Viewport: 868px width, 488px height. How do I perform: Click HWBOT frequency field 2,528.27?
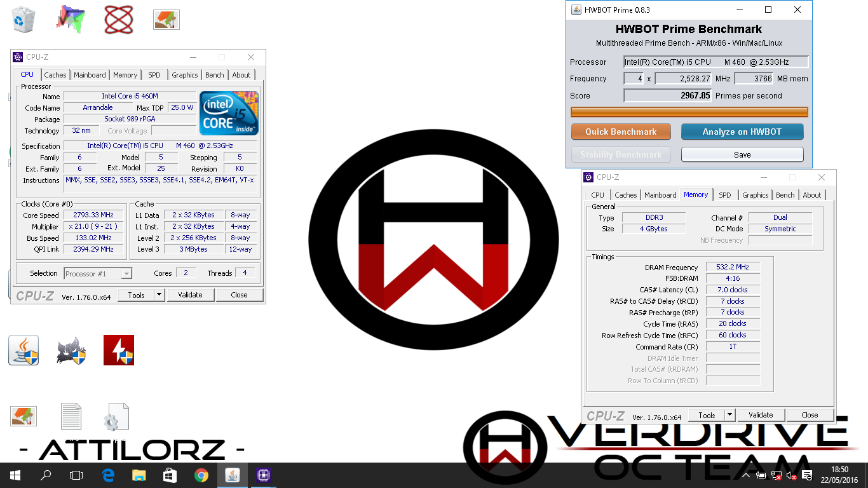pyautogui.click(x=683, y=78)
